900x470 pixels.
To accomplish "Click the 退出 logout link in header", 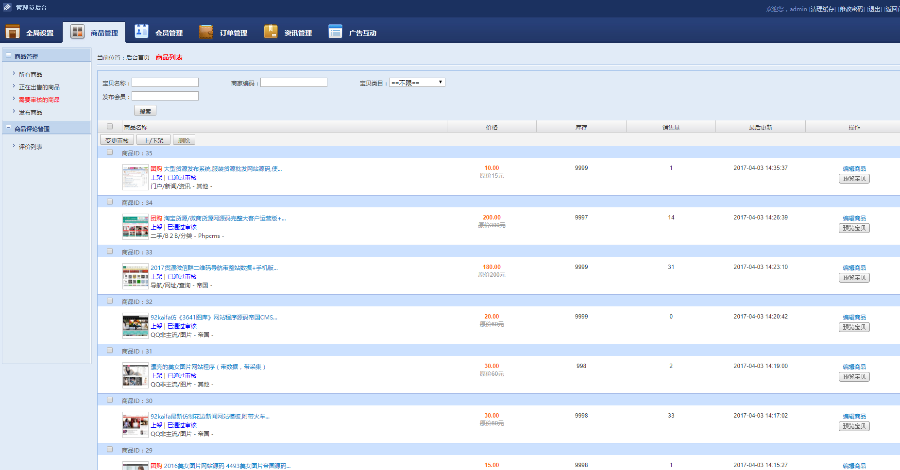I will pos(874,8).
